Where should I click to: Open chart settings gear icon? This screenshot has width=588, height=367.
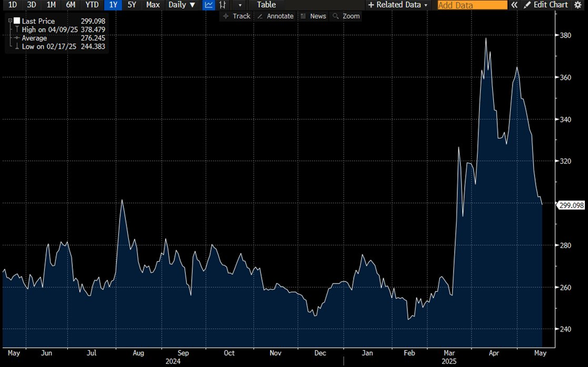pos(577,5)
